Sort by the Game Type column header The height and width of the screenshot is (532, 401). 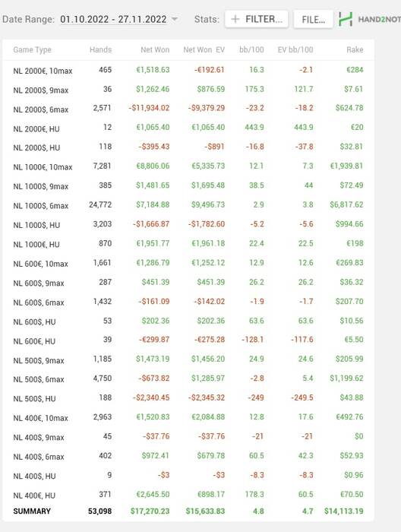click(32, 50)
